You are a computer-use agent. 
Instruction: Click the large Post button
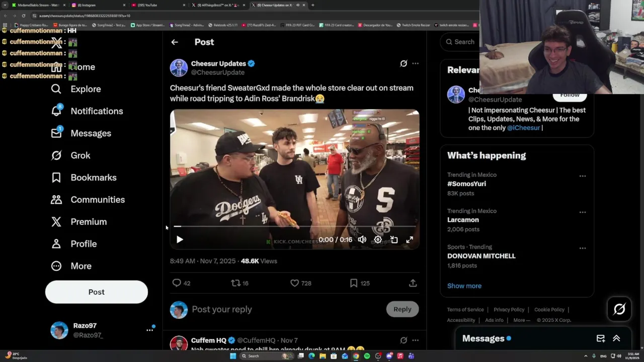point(97,292)
